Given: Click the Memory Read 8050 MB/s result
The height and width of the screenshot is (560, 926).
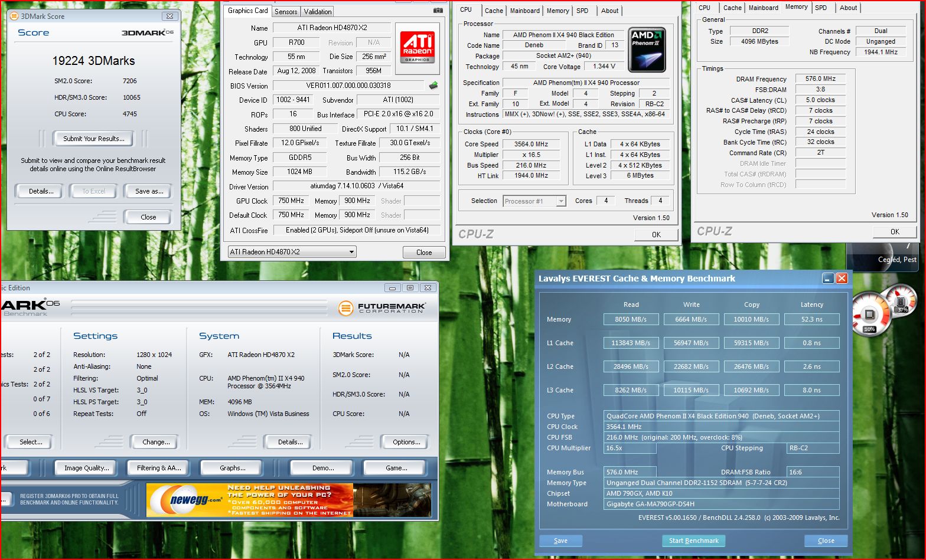Looking at the screenshot, I should [631, 319].
